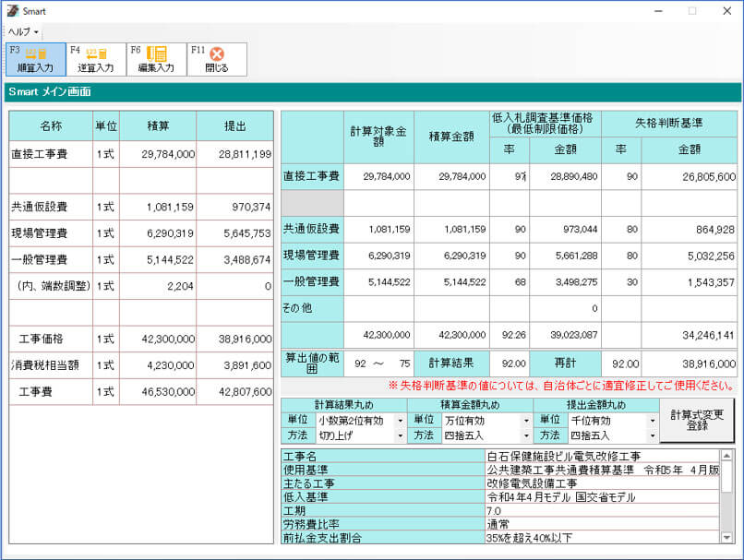Click the Smart app icon in title bar
Image resolution: width=744 pixels, height=560 pixels.
tap(12, 11)
